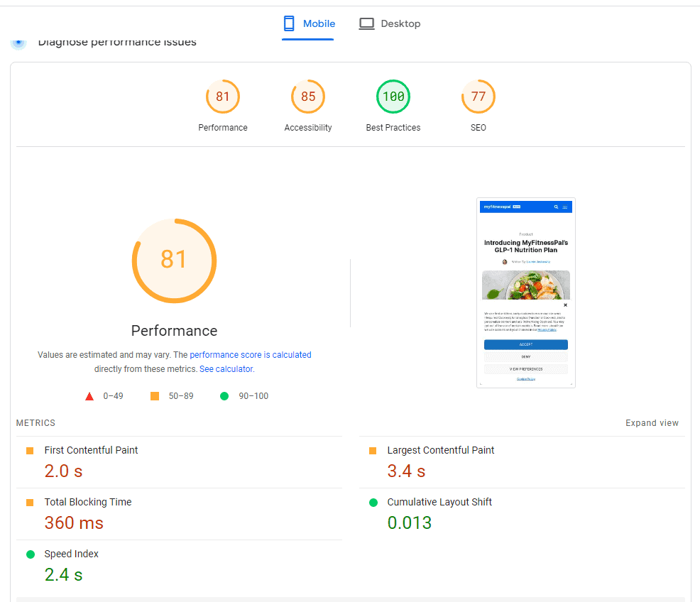Switch to the Mobile tab
This screenshot has width=700, height=602.
click(309, 24)
